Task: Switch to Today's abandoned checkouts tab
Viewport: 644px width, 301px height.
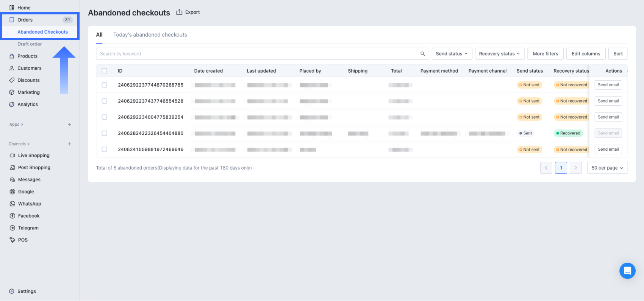Action: [150, 35]
